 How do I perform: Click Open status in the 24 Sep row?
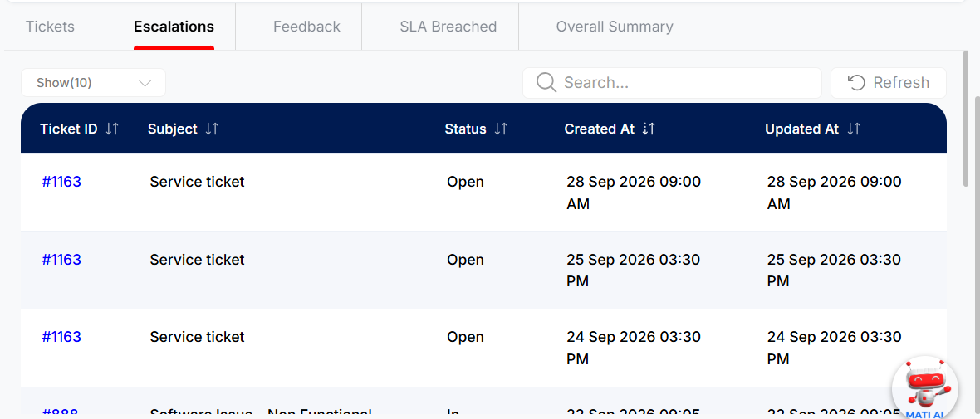click(x=465, y=337)
